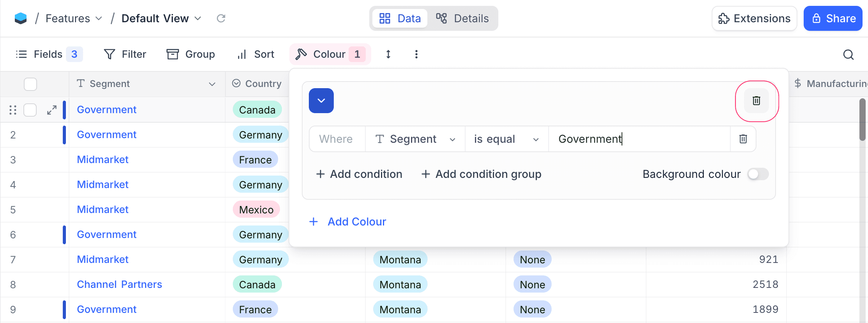
Task: Click the base logo icon in the breadcrumb
Action: click(x=21, y=18)
